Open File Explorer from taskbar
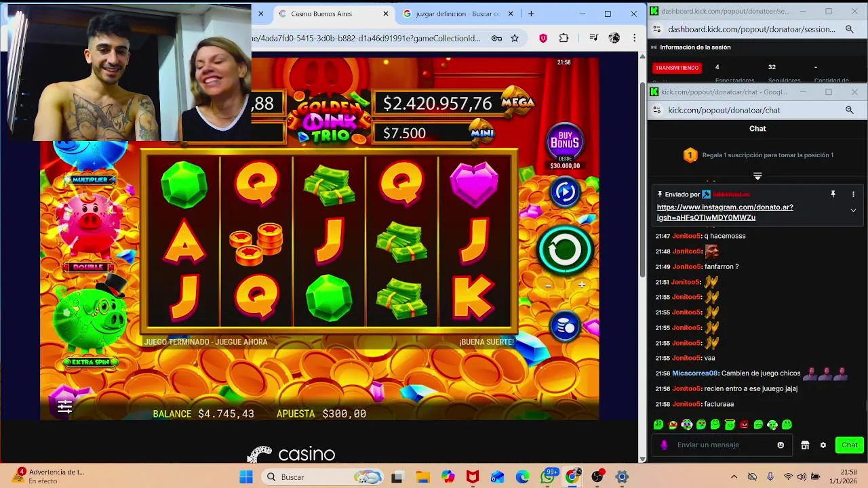The image size is (868, 488). point(423,477)
